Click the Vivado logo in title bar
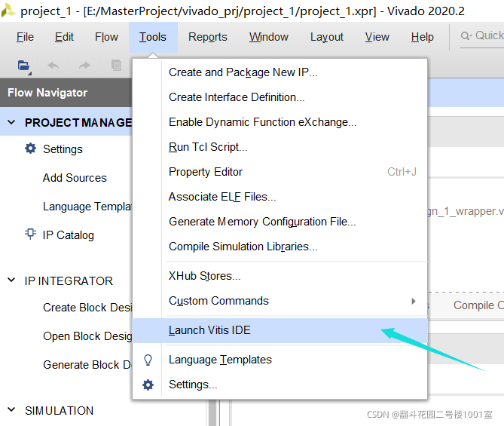Screen dimensions: 504x426 point(8,11)
